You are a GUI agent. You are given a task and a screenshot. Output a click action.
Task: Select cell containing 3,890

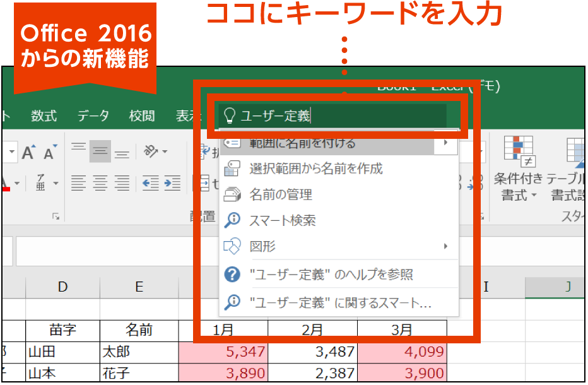[223, 372]
